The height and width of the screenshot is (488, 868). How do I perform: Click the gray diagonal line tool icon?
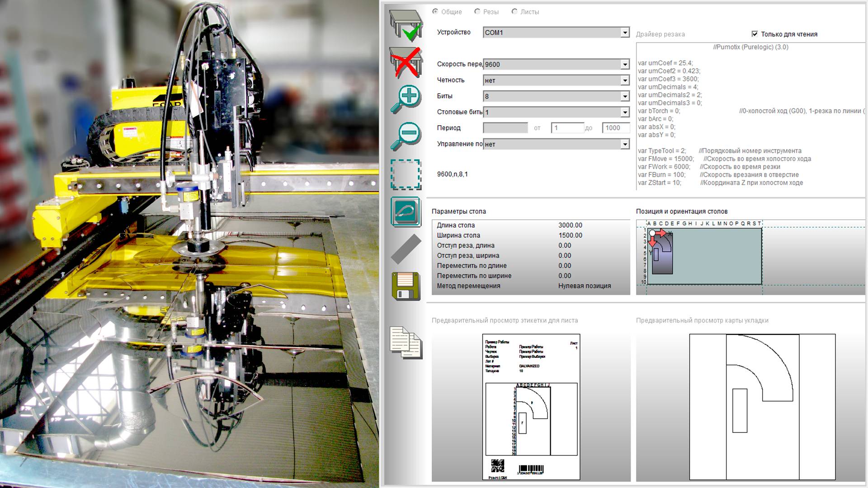click(406, 249)
